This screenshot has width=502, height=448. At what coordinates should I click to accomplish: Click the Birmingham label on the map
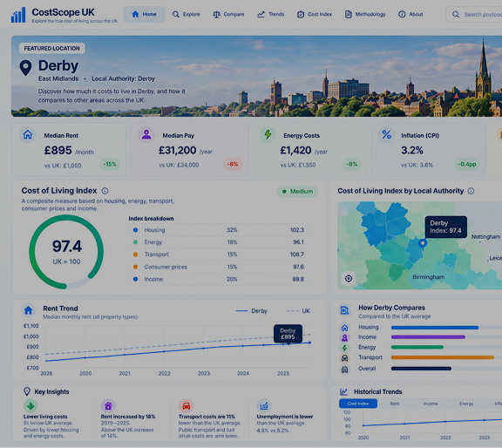click(429, 276)
